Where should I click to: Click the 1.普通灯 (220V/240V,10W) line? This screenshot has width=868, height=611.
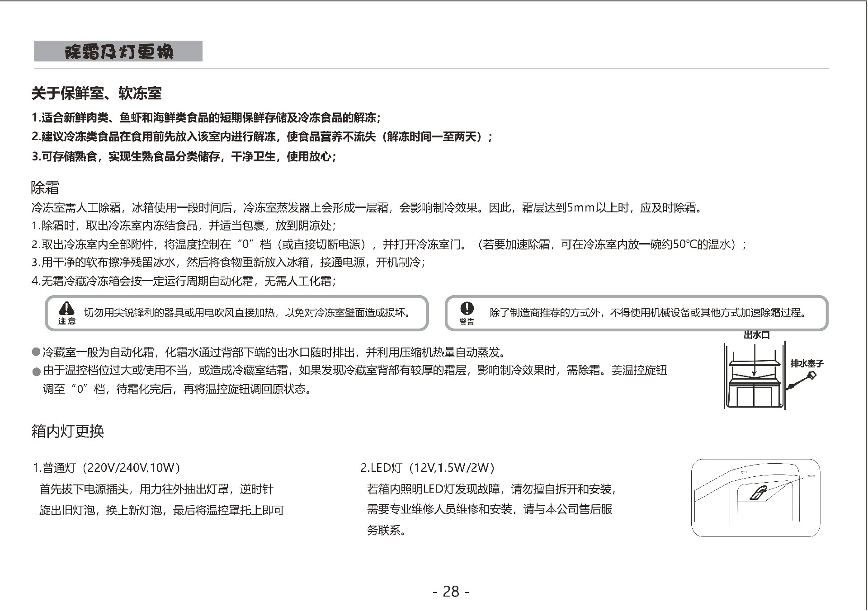point(107,468)
